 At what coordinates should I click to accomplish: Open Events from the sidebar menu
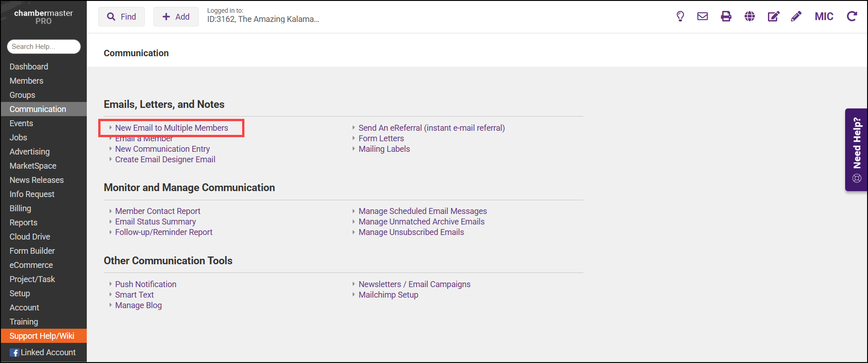21,123
